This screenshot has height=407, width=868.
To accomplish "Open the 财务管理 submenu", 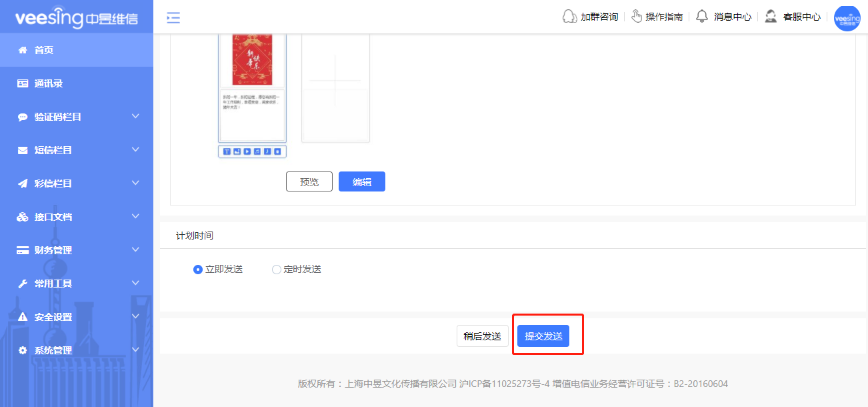I will (x=77, y=250).
